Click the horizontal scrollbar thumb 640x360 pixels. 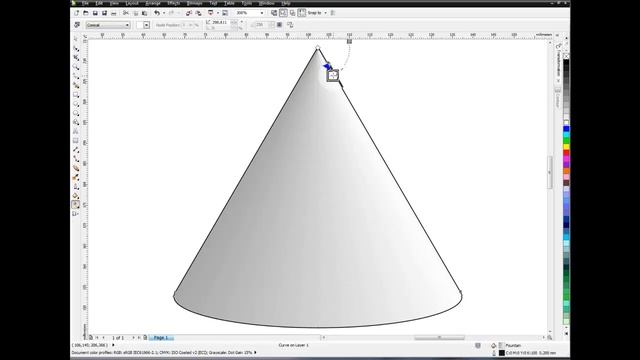coord(439,338)
